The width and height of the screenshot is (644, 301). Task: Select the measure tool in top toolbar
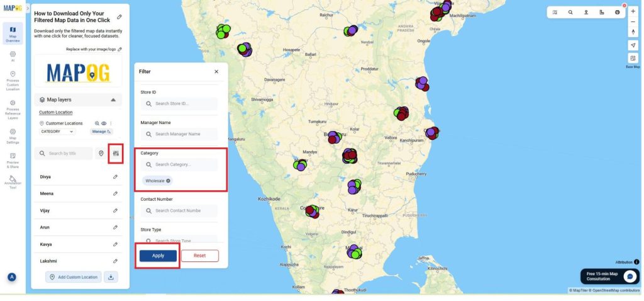point(602,13)
